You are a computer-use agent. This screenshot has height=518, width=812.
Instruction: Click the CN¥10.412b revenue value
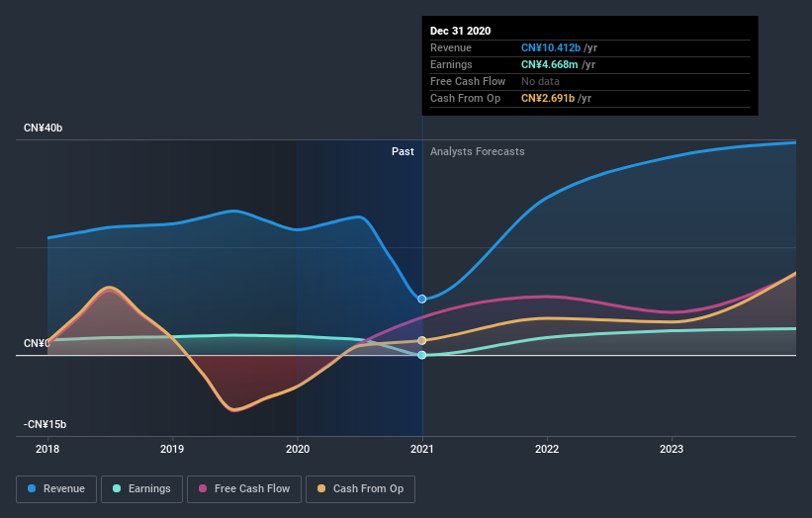[x=551, y=47]
